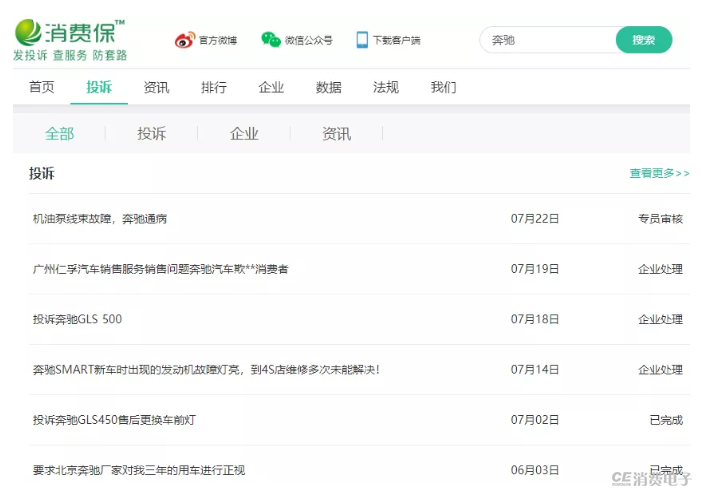The height and width of the screenshot is (496, 702).
Task: Click the 07月02日 date
Action: tap(535, 420)
